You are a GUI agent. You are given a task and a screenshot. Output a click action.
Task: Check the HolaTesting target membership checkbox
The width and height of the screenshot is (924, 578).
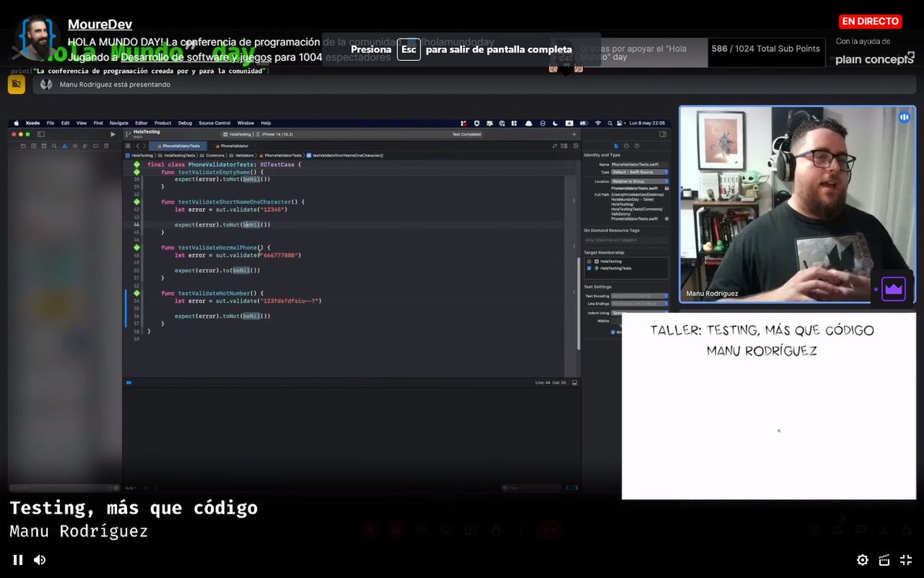click(589, 261)
